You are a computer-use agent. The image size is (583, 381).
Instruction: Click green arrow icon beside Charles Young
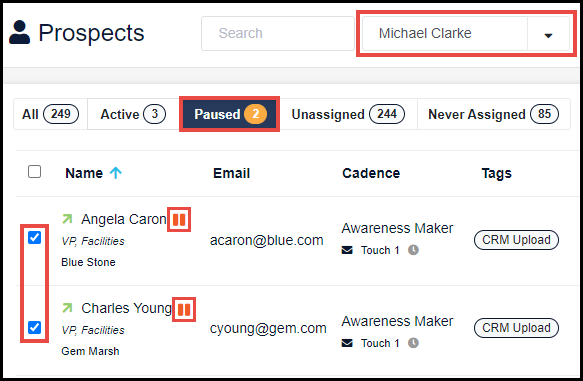click(67, 308)
